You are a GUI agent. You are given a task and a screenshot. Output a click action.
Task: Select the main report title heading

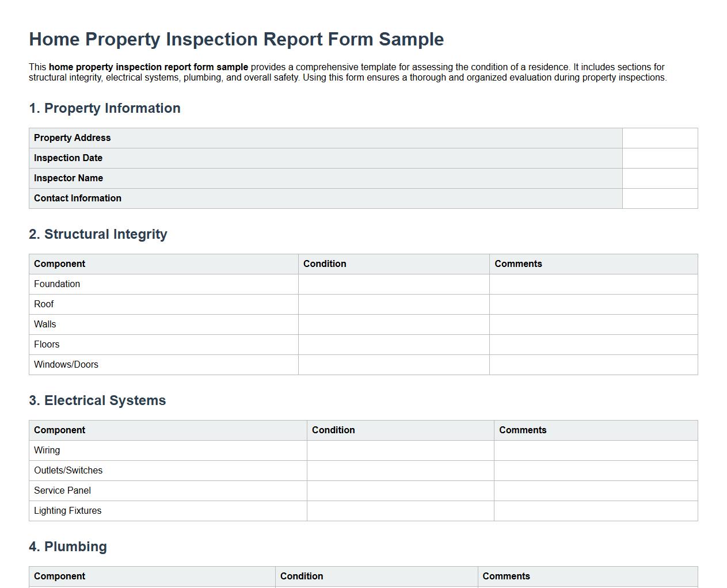[236, 39]
